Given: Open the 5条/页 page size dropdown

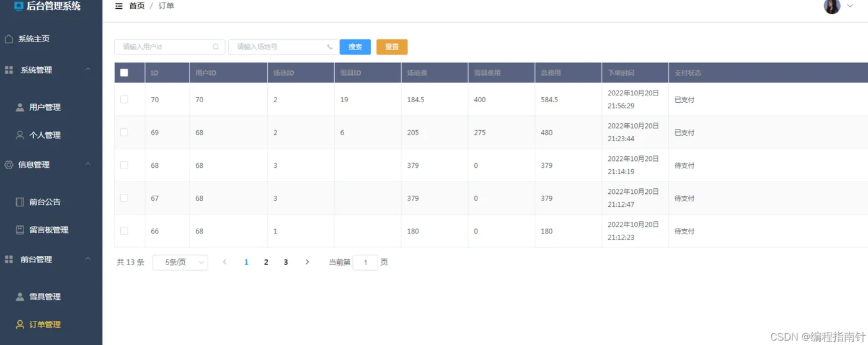Looking at the screenshot, I should [180, 263].
